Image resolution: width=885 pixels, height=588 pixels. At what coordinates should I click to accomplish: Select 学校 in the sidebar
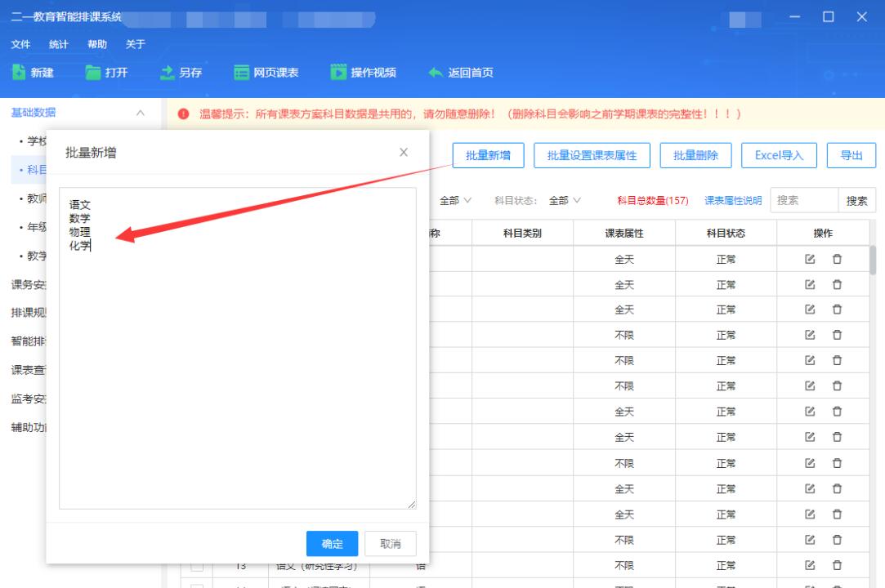click(37, 140)
